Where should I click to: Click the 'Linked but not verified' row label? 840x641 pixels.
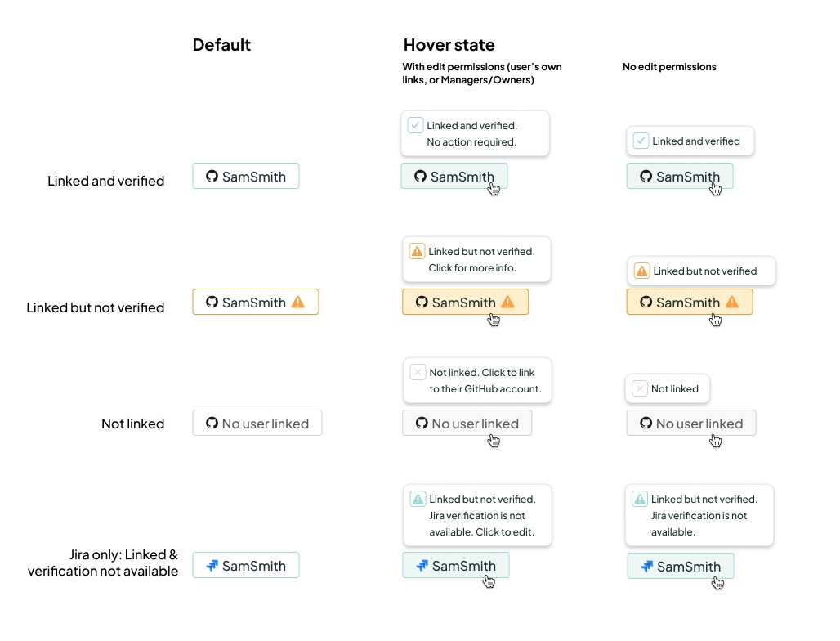96,307
